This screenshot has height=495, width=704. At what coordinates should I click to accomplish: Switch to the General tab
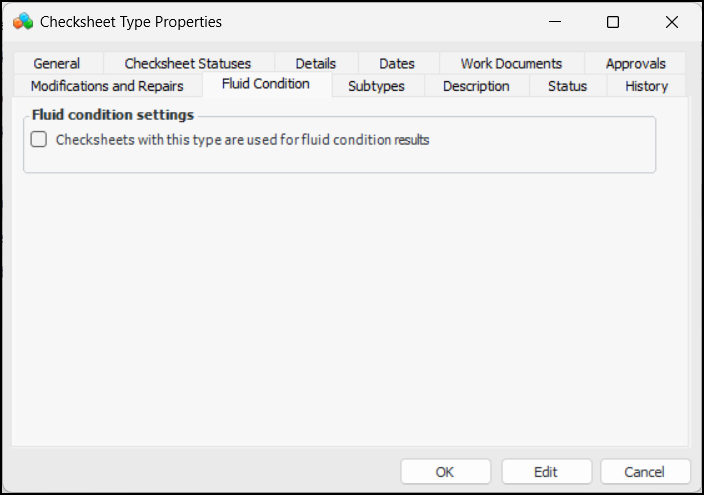(57, 63)
